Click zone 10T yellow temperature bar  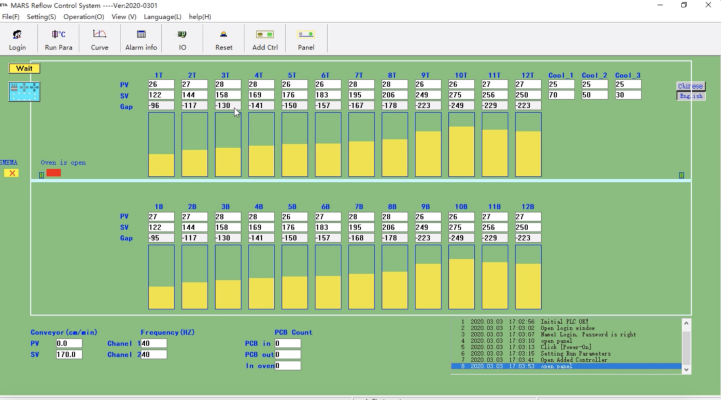pyautogui.click(x=461, y=151)
